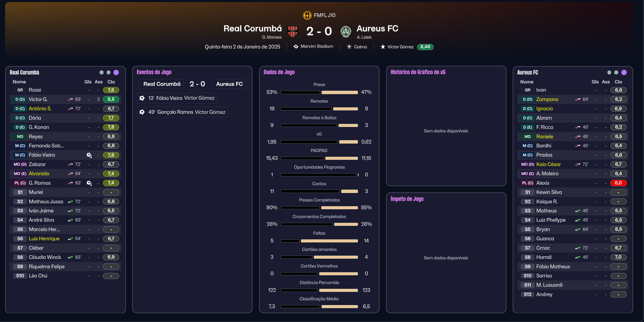The width and height of the screenshot is (644, 322).
Task: Click the Calmo weather sun icon
Action: point(349,47)
